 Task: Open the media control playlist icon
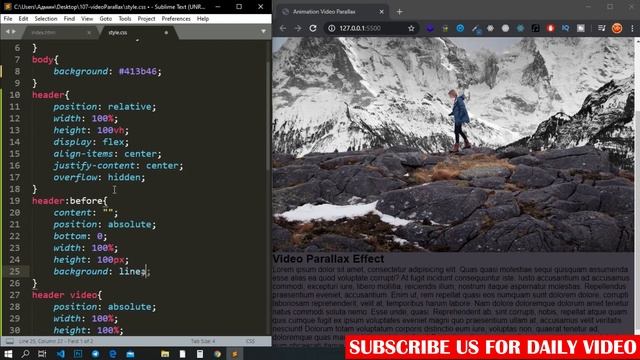602,28
